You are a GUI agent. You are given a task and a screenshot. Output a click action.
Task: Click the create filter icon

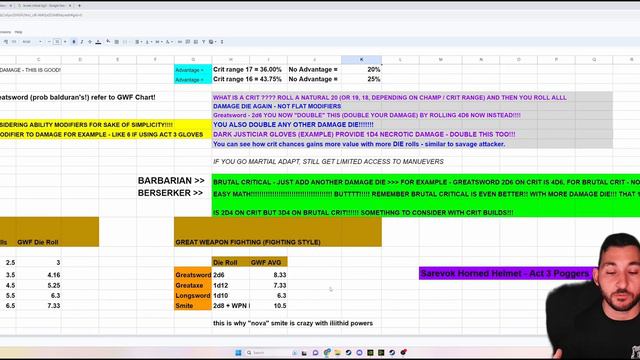(204, 42)
